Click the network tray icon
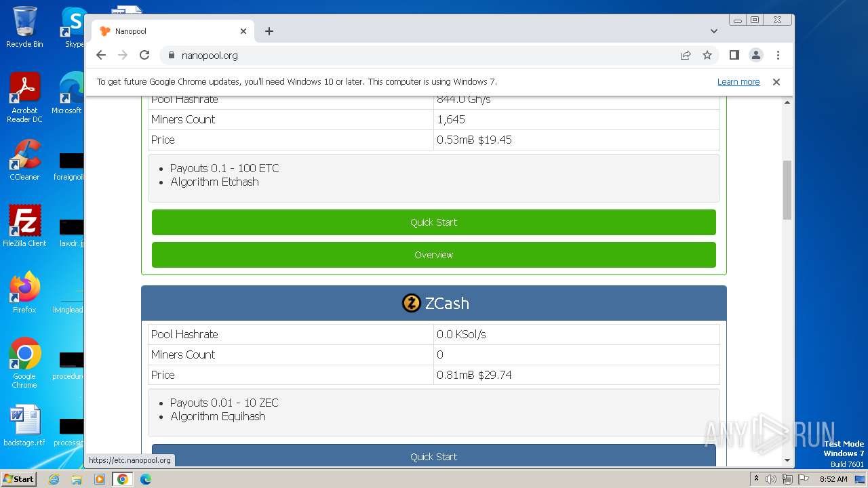868x488 pixels. [787, 479]
